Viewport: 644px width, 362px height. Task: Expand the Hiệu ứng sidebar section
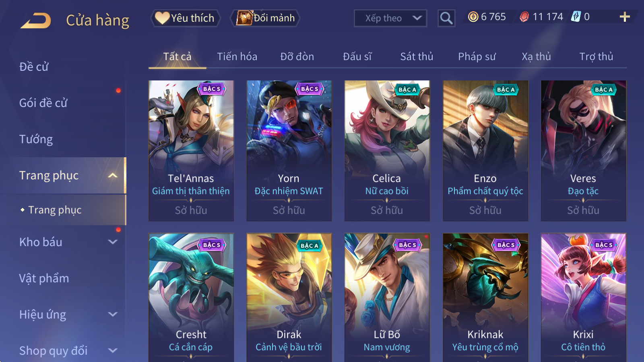(113, 315)
